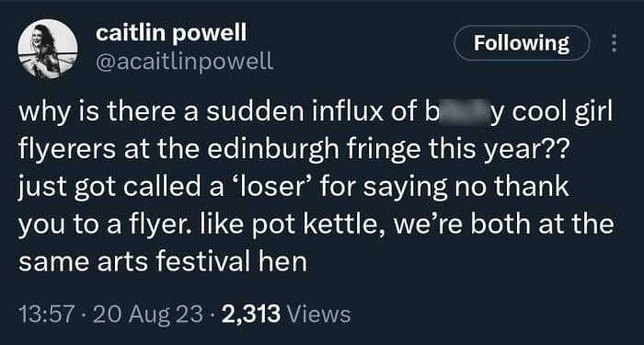Screen dimensions: 644x345
Task: Click the 13:57 timestamp
Action: tap(46, 315)
